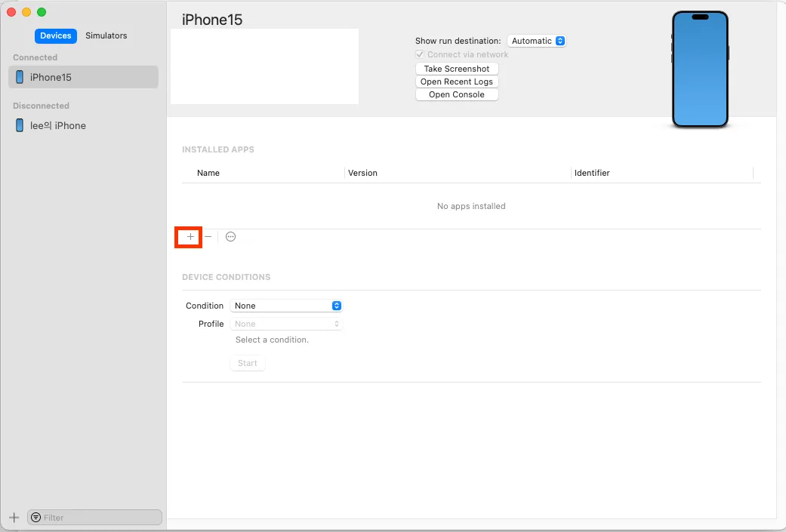Click the filter icon in Filter field
The width and height of the screenshot is (786, 532).
point(36,518)
